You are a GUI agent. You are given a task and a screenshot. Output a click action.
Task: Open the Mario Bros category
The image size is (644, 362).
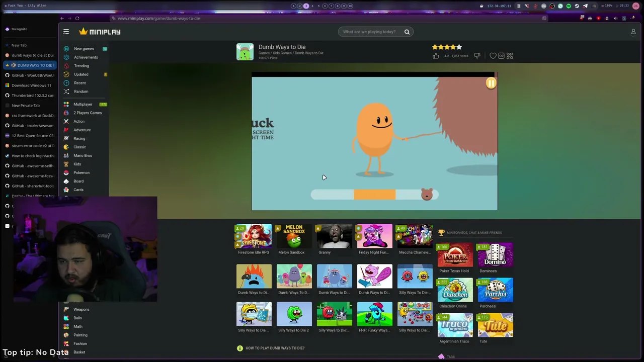pyautogui.click(x=83, y=155)
